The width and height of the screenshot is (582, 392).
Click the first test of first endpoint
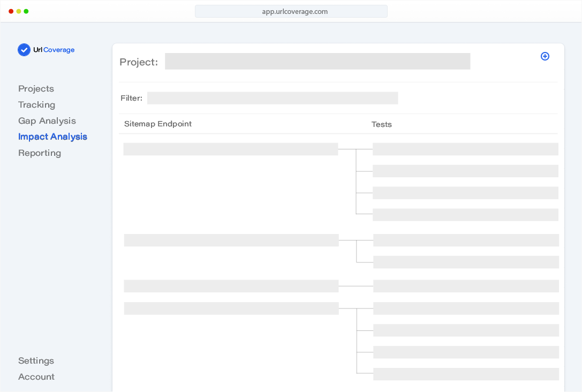[465, 149]
